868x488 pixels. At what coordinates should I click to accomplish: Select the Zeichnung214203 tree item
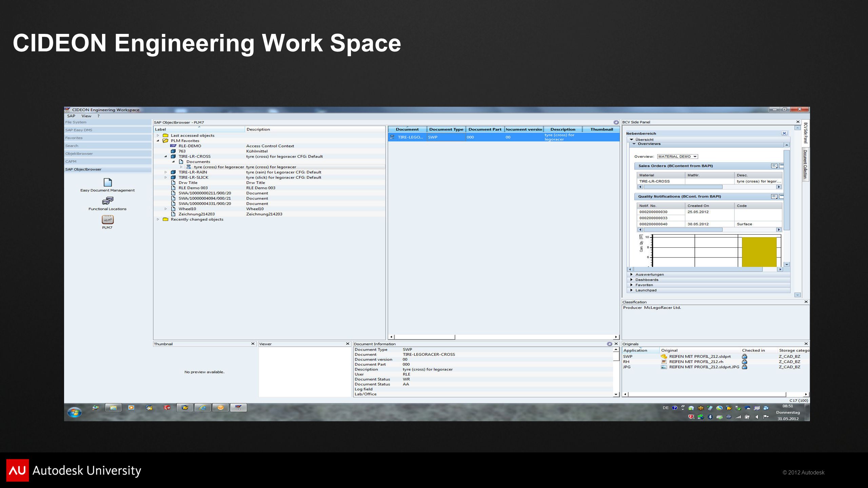197,214
